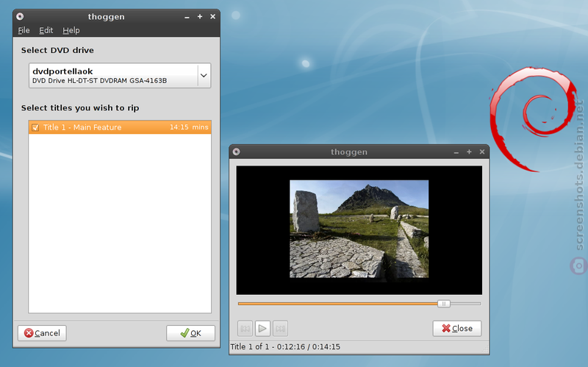This screenshot has height=367, width=588.
Task: Open the File menu
Action: click(x=24, y=30)
